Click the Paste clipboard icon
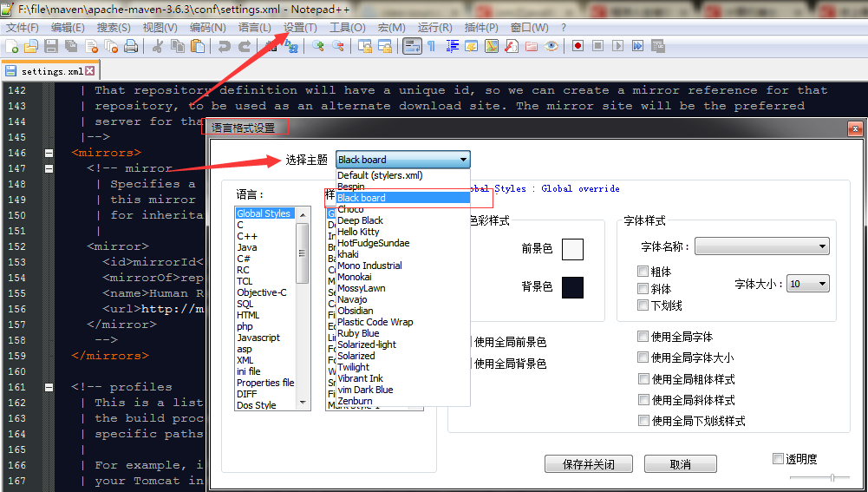The height and width of the screenshot is (492, 868). point(198,47)
